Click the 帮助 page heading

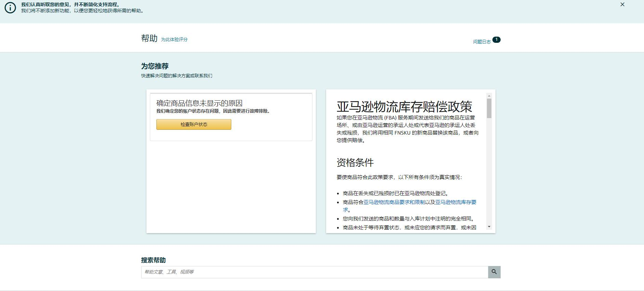click(149, 38)
